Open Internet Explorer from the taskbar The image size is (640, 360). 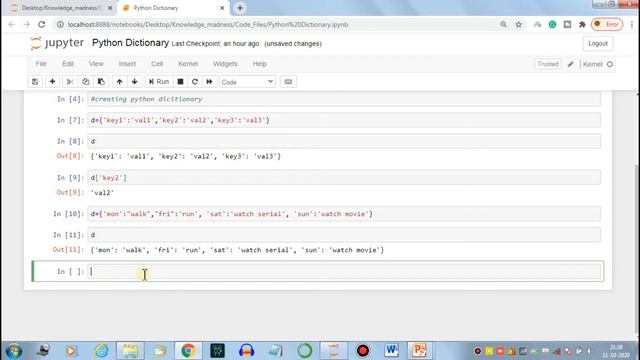click(x=101, y=350)
